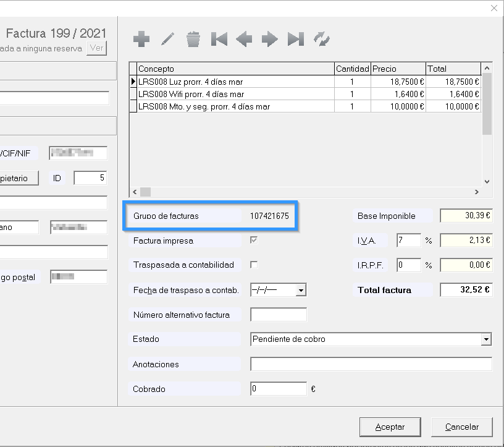The width and height of the screenshot is (504, 447).
Task: Click the plus icon to add a line
Action: 141,40
